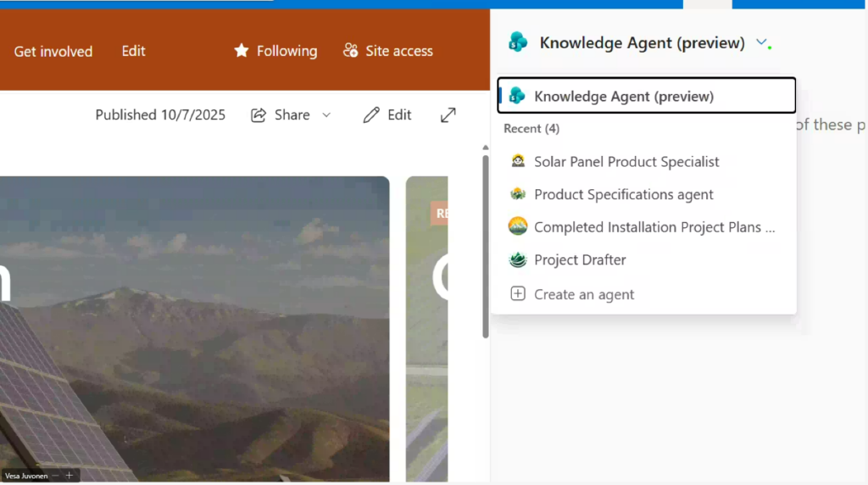Choose Solar Panel Product Specialist agent
This screenshot has height=485, width=868.
click(626, 161)
